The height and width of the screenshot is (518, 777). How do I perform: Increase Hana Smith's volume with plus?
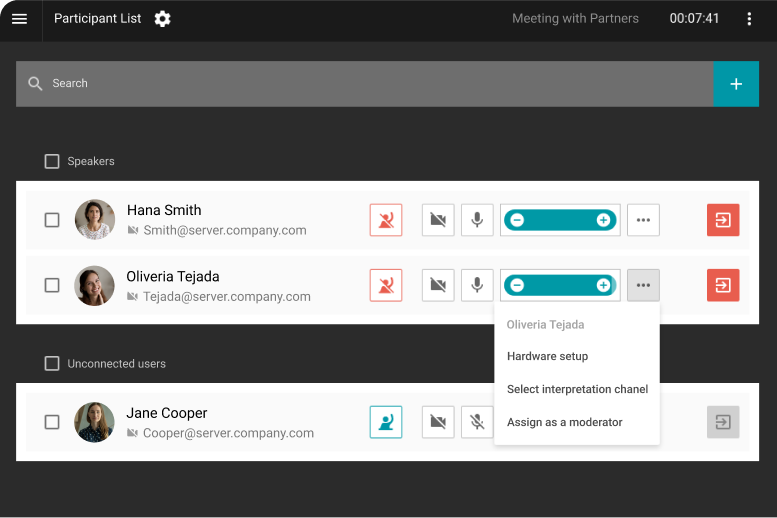click(x=603, y=220)
